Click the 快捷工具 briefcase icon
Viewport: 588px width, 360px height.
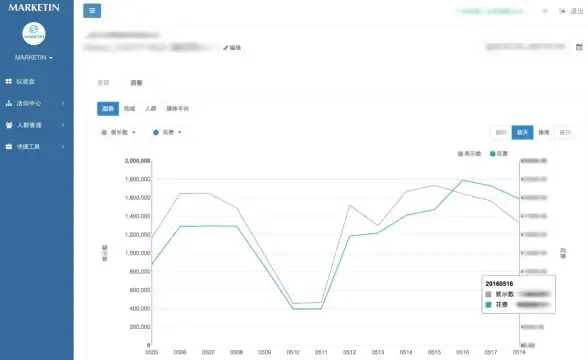[x=9, y=147]
